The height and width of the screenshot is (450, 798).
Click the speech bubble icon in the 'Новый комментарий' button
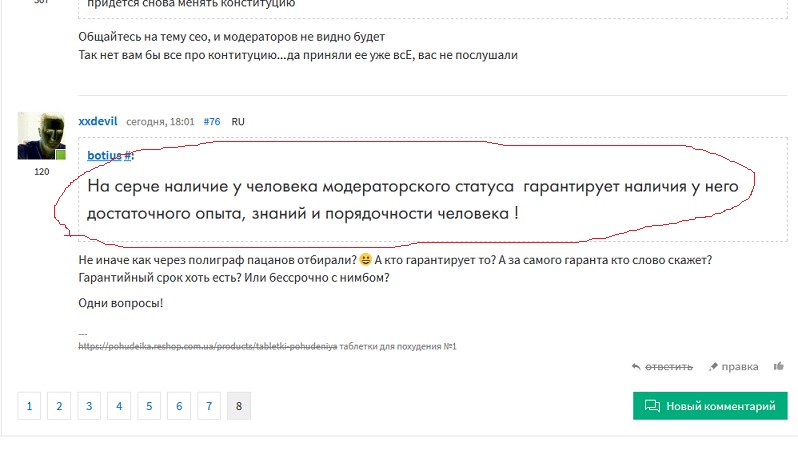tap(652, 406)
